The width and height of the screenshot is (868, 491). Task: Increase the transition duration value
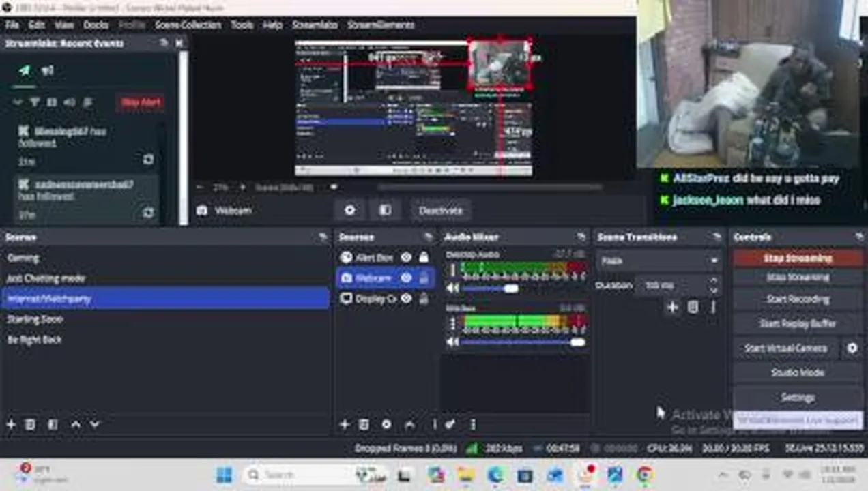714,281
